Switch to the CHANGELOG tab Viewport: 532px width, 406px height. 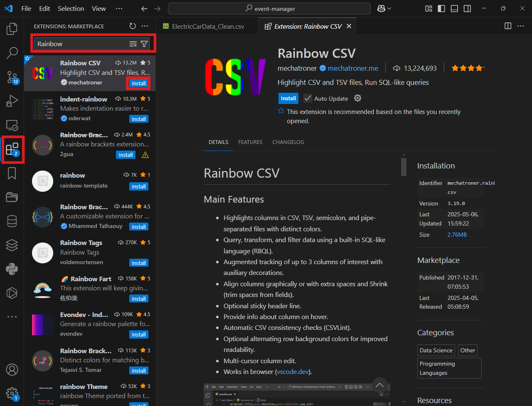point(288,142)
